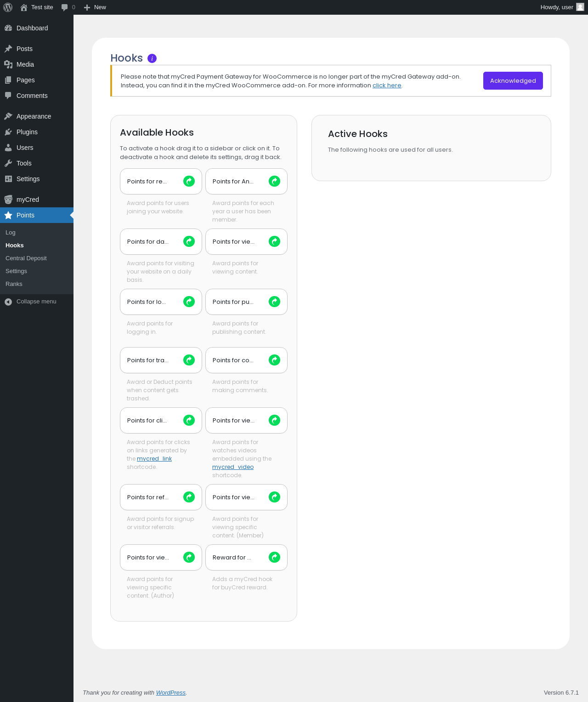Open the Ranks submenu item
The height and width of the screenshot is (702, 588).
click(37, 284)
